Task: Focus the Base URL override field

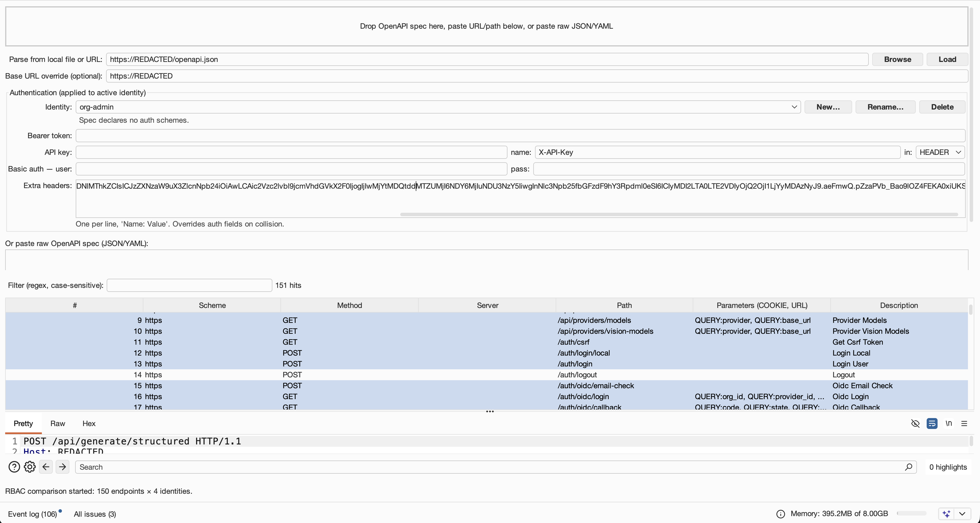Action: point(537,76)
